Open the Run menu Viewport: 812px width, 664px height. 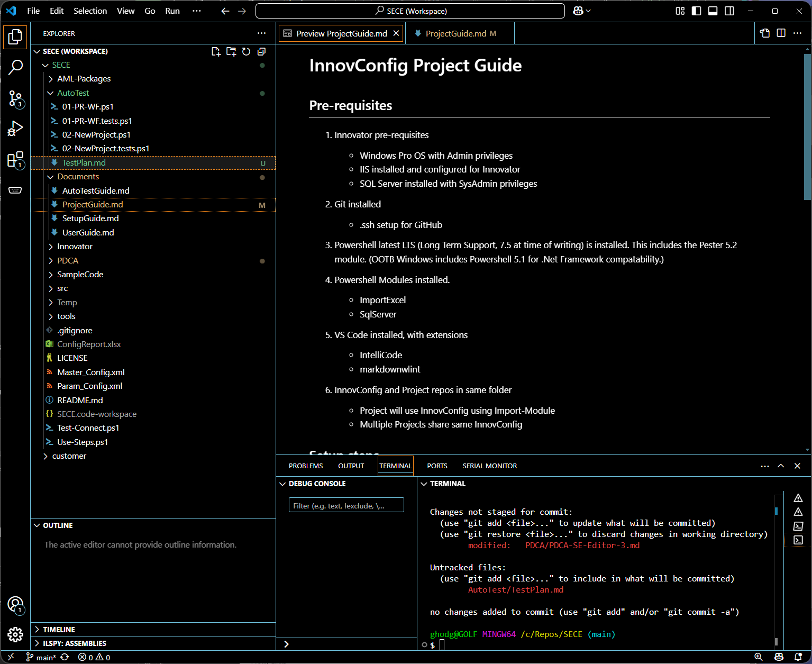(172, 11)
